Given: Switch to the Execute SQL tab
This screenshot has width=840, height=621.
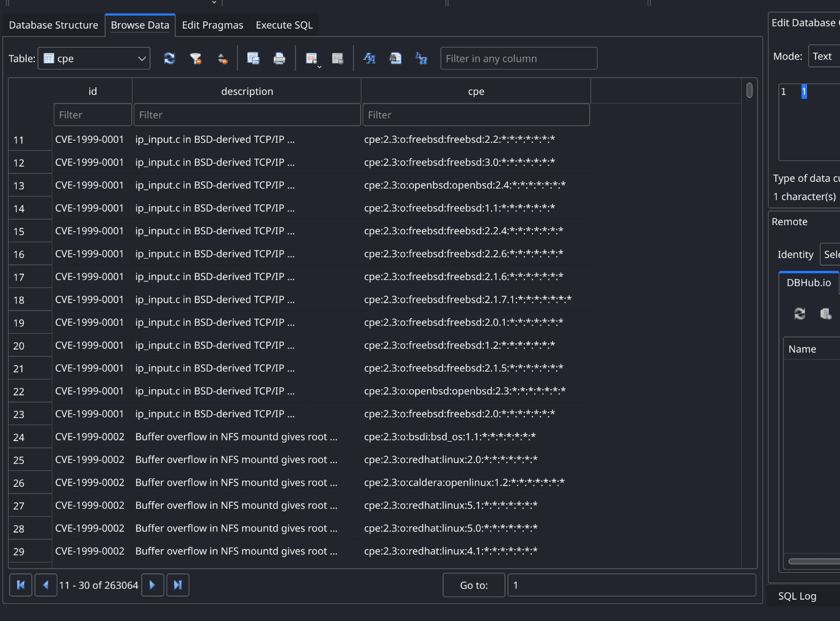Looking at the screenshot, I should point(284,25).
